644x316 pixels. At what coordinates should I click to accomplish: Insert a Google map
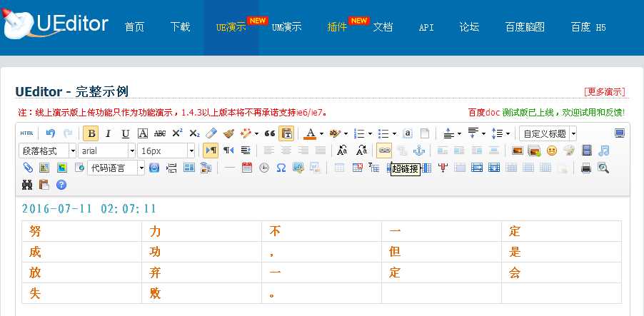coord(61,168)
